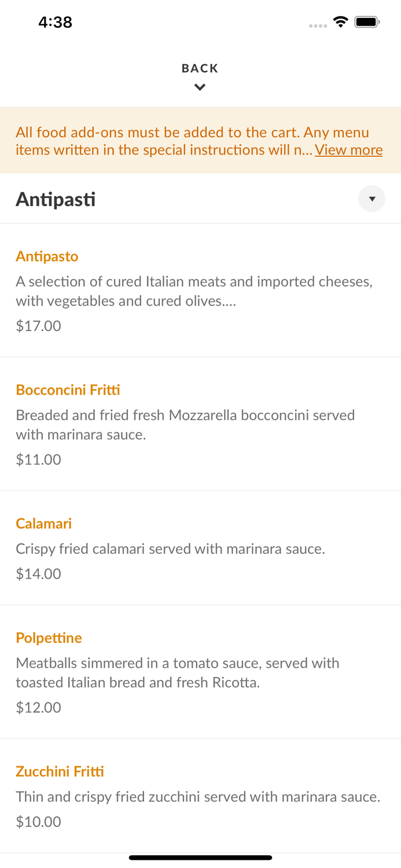
Task: Tap the clock showing 4:38
Action: tap(55, 21)
